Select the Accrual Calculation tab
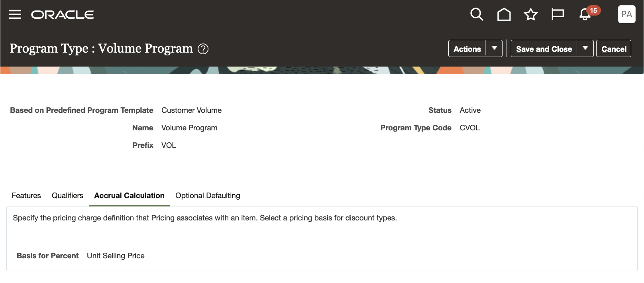The width and height of the screenshot is (644, 283). (x=129, y=196)
